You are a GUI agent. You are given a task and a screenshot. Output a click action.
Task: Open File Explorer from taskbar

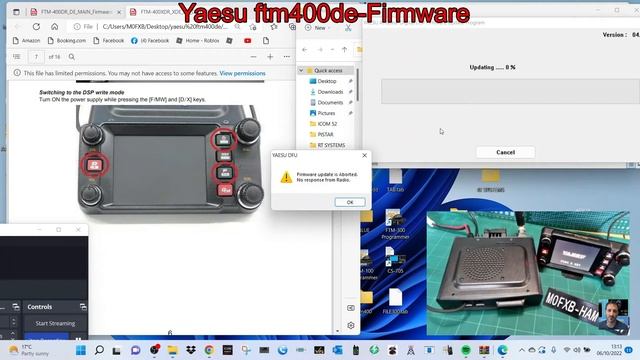[x=173, y=350]
